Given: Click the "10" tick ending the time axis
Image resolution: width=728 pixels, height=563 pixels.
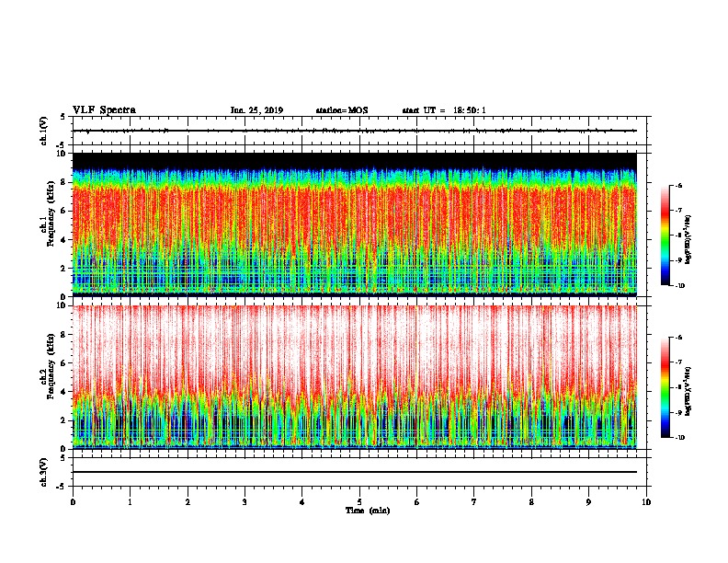Looking at the screenshot, I should click(646, 502).
